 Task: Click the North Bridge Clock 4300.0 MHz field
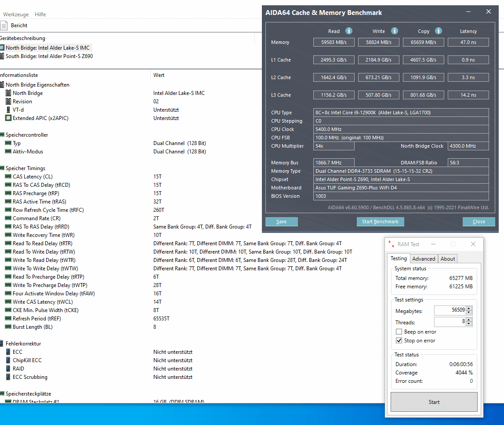(468, 146)
